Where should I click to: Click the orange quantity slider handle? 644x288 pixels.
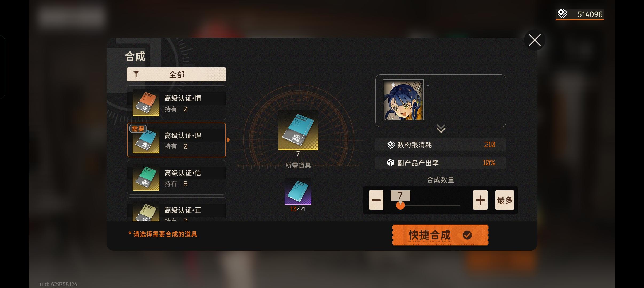(400, 205)
